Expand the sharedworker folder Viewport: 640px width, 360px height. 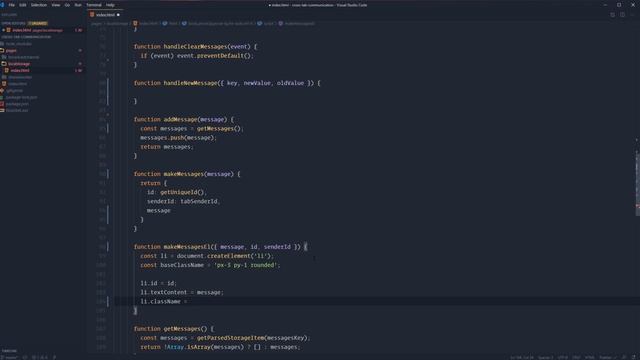click(x=20, y=77)
